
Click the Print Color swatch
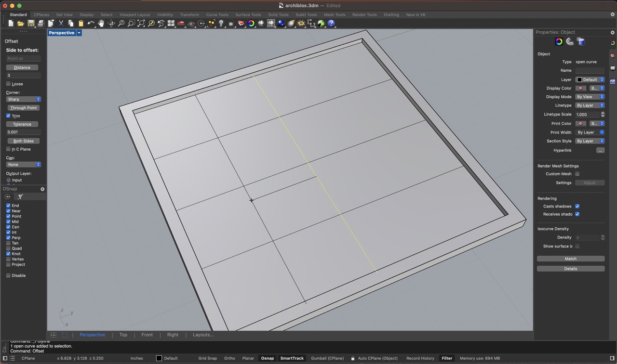tap(581, 124)
